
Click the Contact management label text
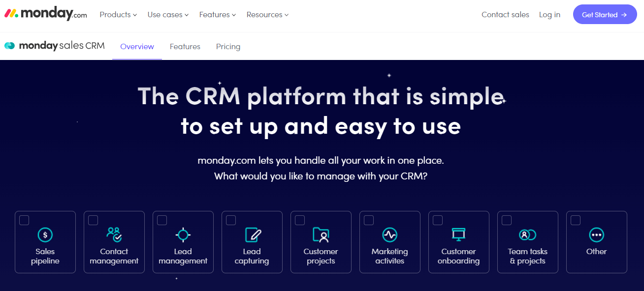(114, 256)
